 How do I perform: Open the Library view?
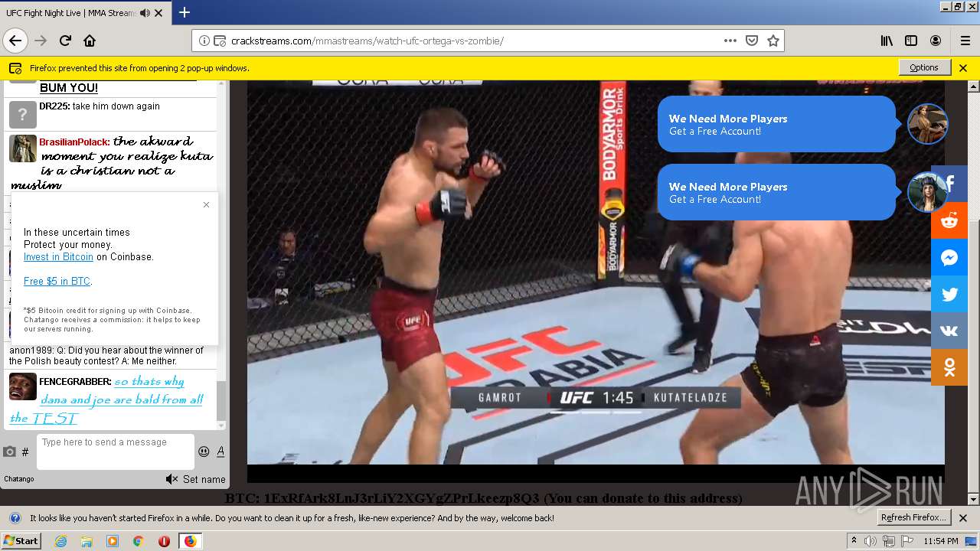(x=887, y=41)
